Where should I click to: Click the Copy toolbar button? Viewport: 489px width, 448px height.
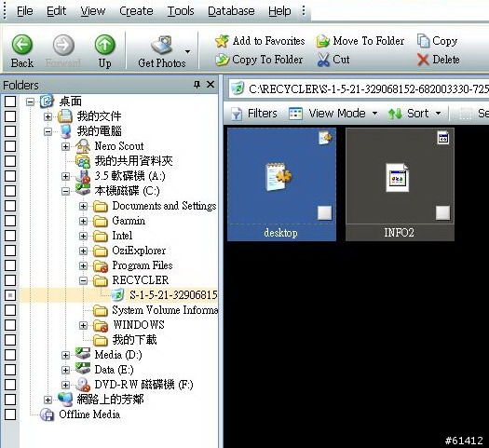pyautogui.click(x=437, y=41)
